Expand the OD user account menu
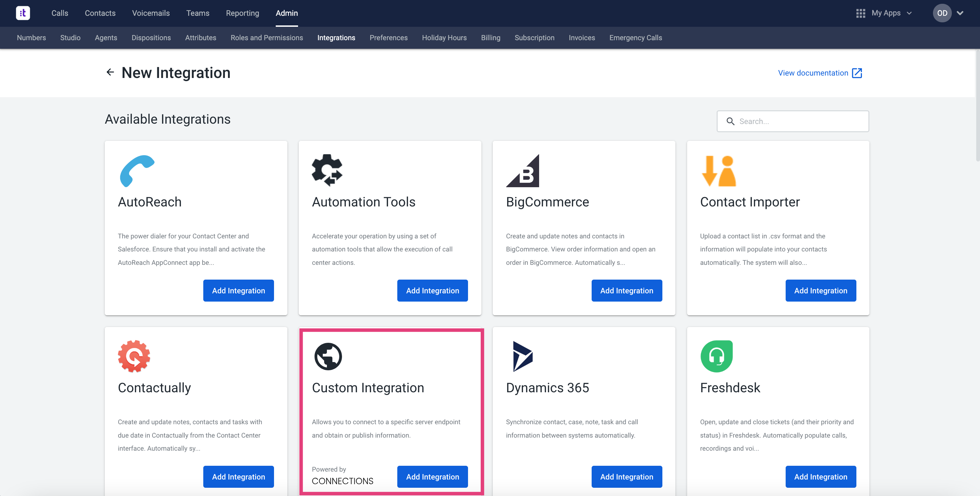 (960, 13)
